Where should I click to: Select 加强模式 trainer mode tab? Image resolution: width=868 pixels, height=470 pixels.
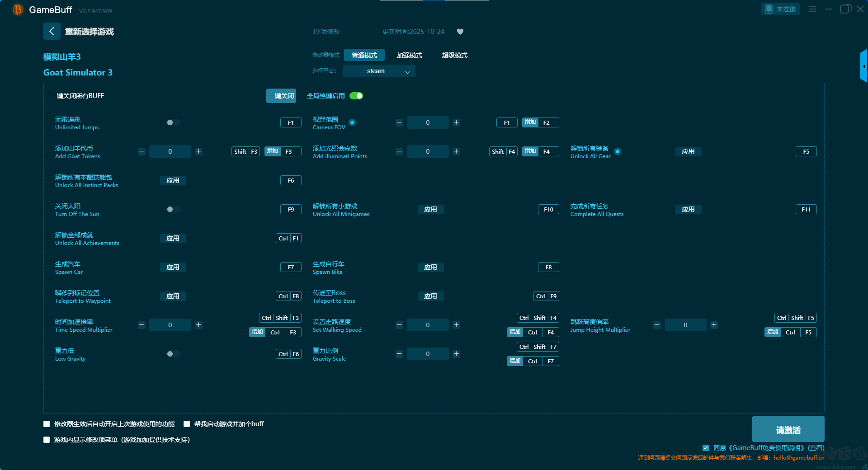click(x=410, y=55)
